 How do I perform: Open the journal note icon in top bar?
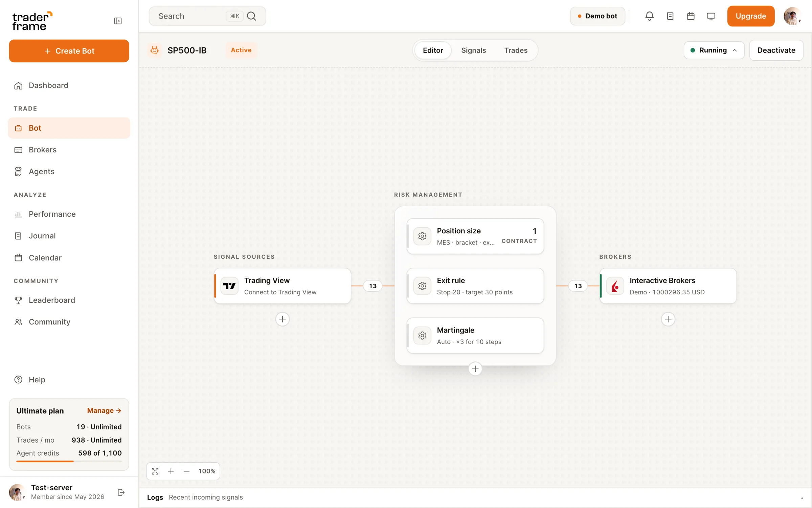click(670, 16)
